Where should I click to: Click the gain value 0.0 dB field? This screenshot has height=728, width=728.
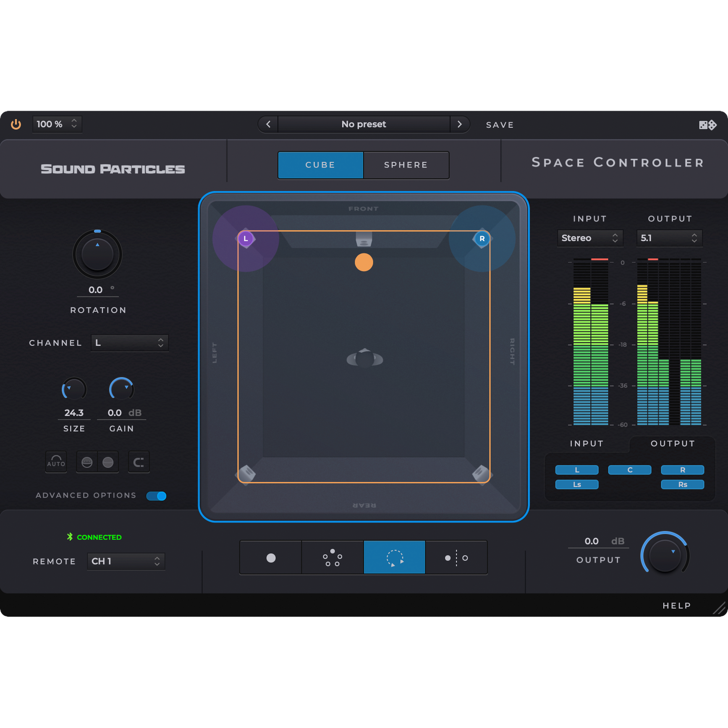122,413
